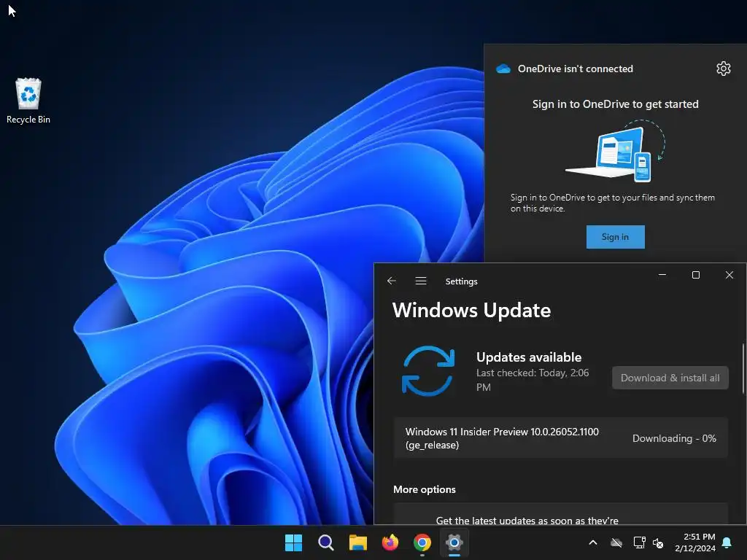The width and height of the screenshot is (747, 560).
Task: Close the Settings window
Action: [729, 275]
